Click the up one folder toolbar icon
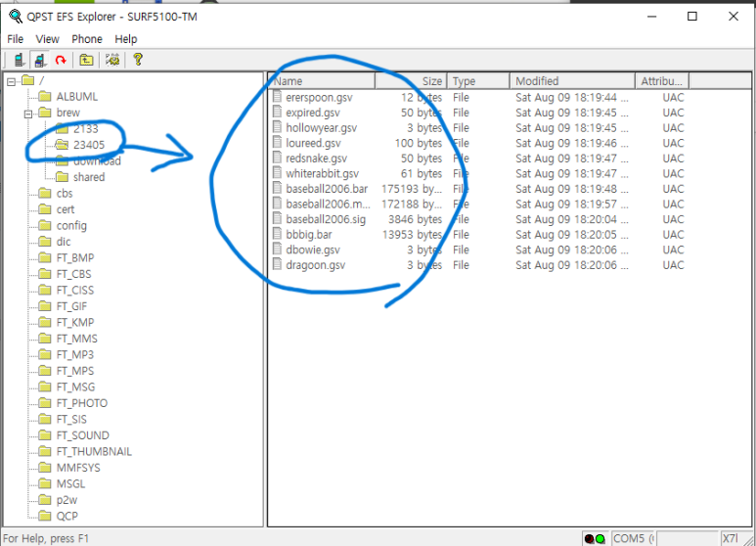This screenshot has height=546, width=756. click(86, 60)
